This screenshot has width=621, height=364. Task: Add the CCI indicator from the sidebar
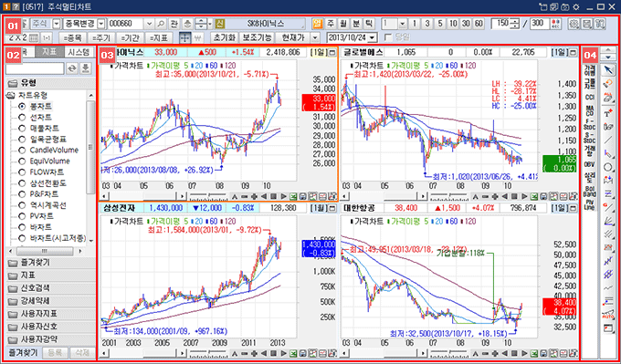pos(590,97)
